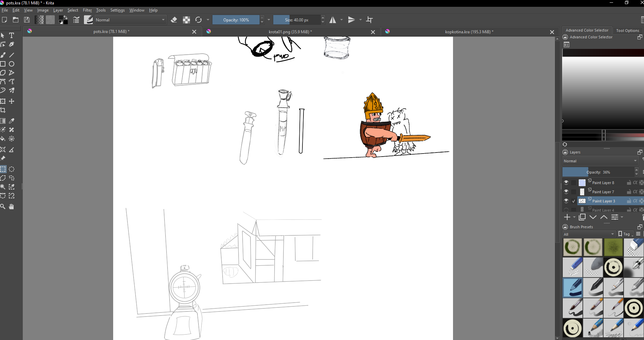Viewport: 644px width, 340px height.
Task: Select the highlighted blue ink pen preset
Action: [573, 288]
